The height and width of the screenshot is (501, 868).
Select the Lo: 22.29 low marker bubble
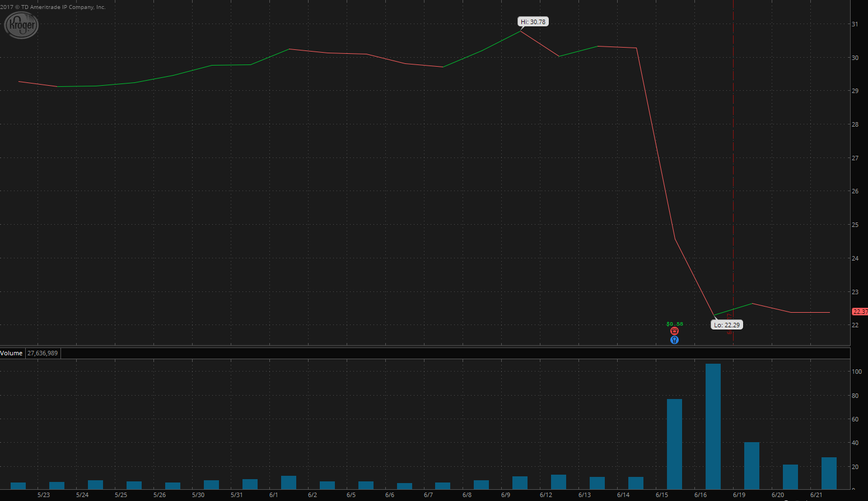(x=726, y=324)
